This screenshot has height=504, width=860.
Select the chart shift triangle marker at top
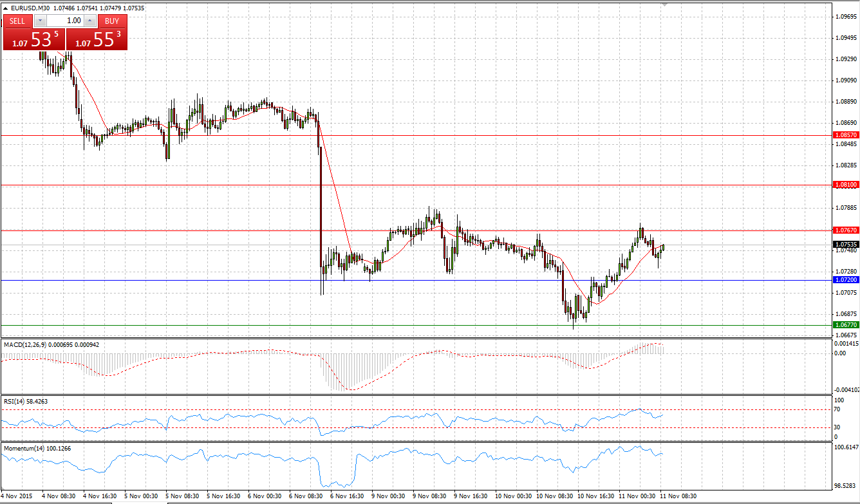pyautogui.click(x=666, y=5)
